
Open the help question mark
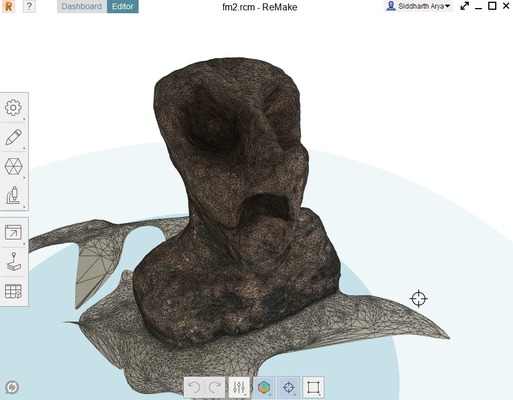(29, 6)
